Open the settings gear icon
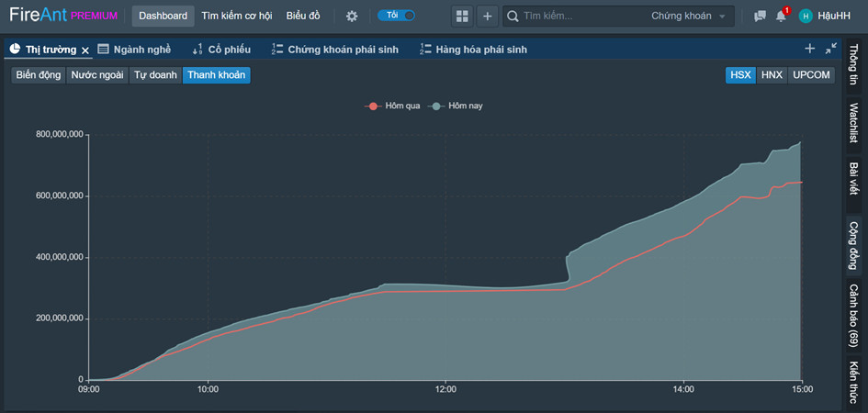Viewport: 868px width, 413px height. tap(351, 16)
